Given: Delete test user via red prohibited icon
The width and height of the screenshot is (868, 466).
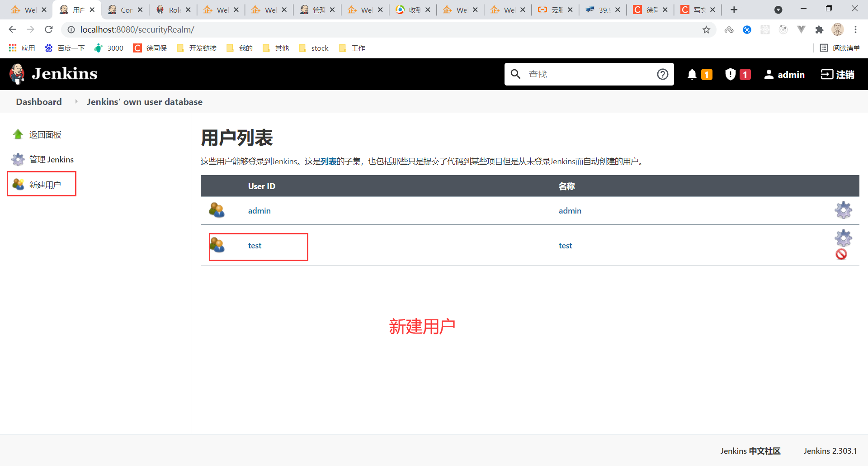Looking at the screenshot, I should [841, 254].
